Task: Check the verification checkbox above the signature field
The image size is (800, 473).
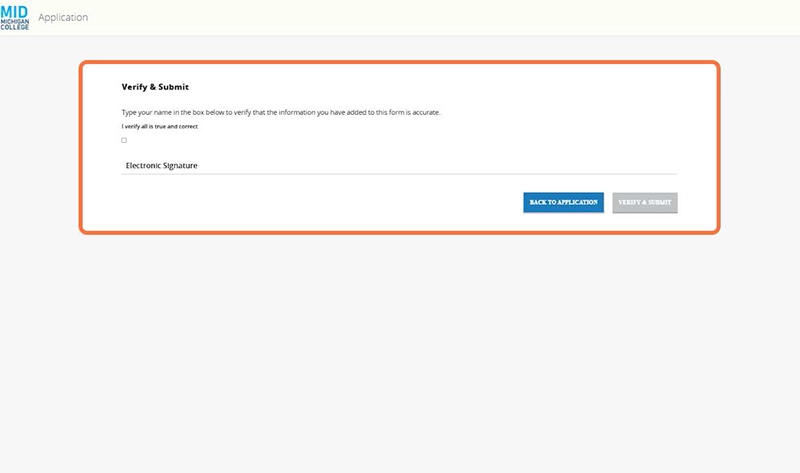Action: 124,140
